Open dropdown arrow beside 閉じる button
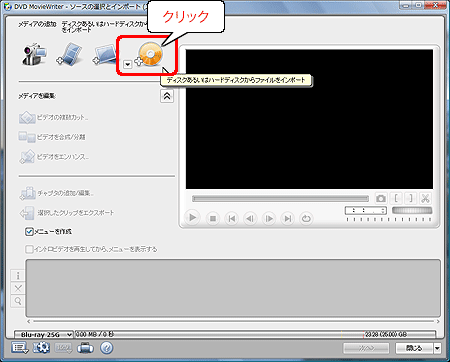The image size is (450, 362). [437, 348]
